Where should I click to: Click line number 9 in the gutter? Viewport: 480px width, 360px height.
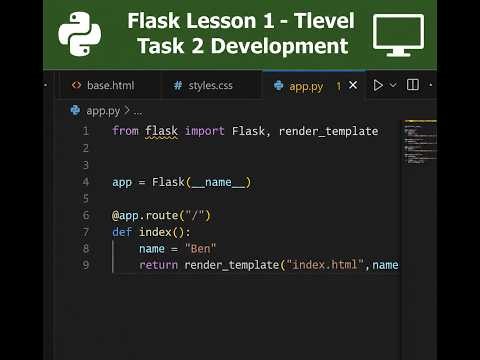86,265
